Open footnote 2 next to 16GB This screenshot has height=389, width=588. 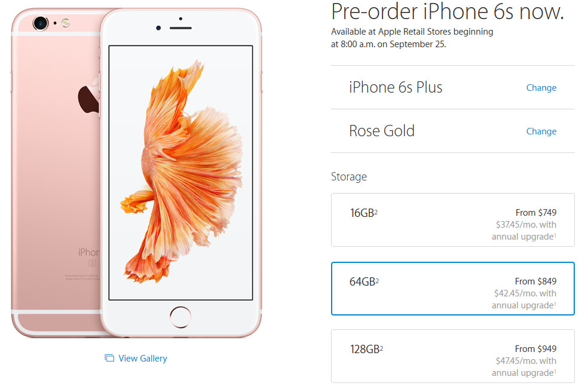376,211
